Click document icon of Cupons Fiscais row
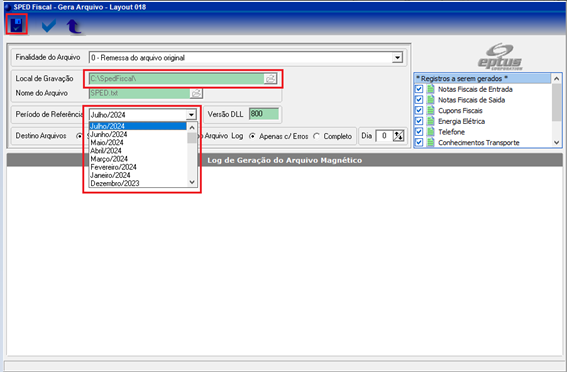The width and height of the screenshot is (567, 372). pyautogui.click(x=430, y=110)
